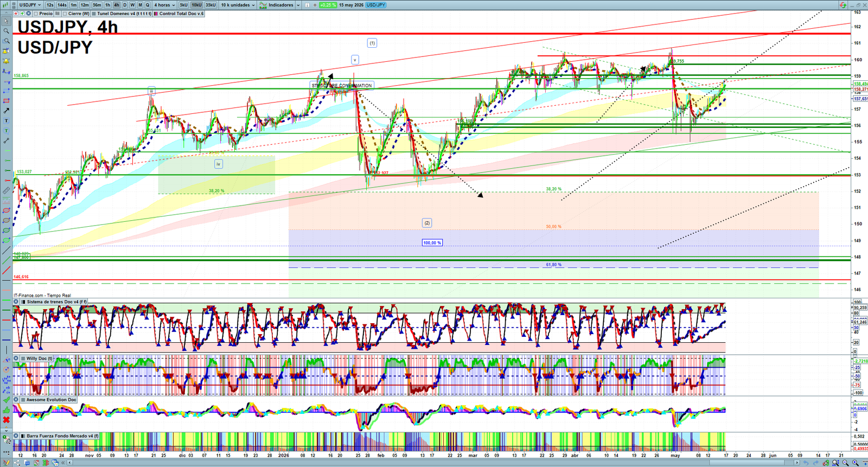Expand the Indicadores dropdown arrow

(298, 5)
